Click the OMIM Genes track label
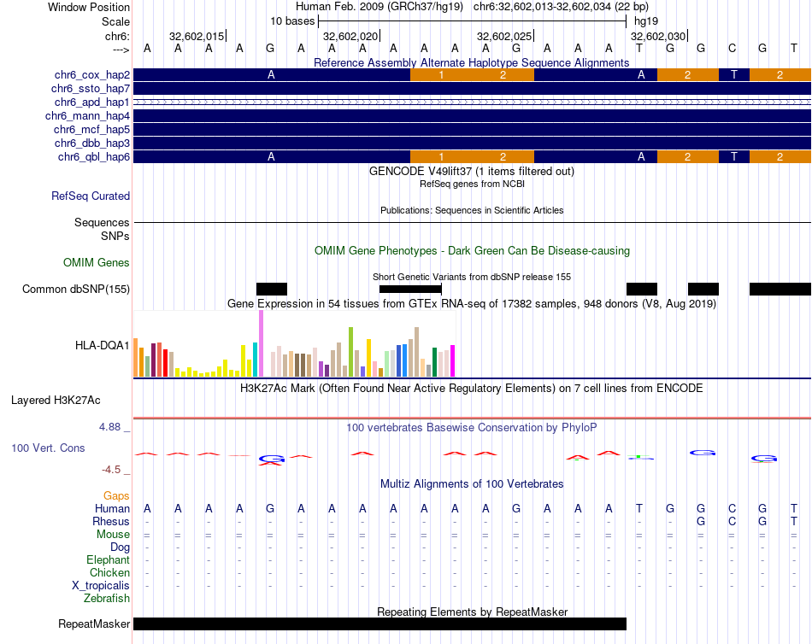This screenshot has width=812, height=644. pos(96,262)
